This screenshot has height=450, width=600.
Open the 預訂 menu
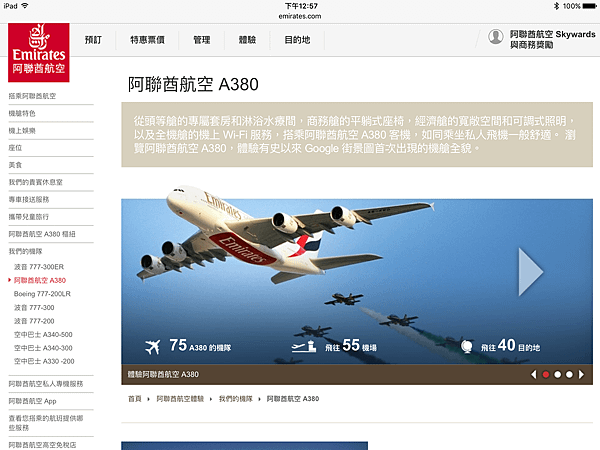[93, 40]
